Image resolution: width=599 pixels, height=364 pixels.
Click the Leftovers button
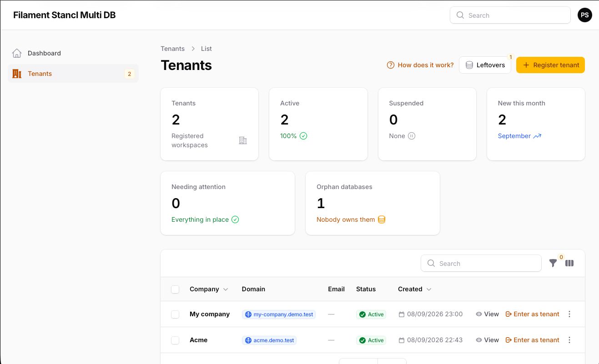pos(485,65)
